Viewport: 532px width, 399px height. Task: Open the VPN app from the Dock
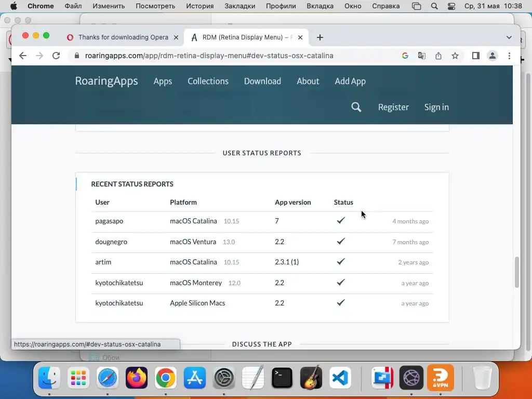pyautogui.click(x=441, y=378)
